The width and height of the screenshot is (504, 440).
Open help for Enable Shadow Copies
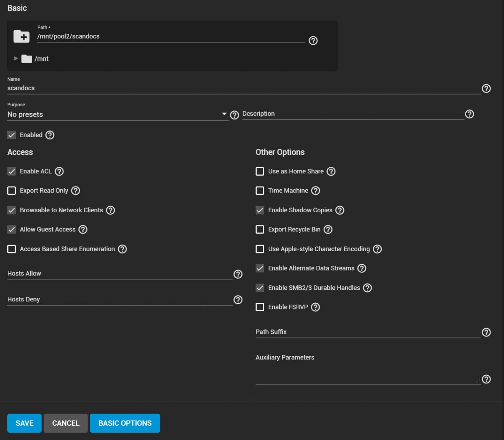pos(340,210)
